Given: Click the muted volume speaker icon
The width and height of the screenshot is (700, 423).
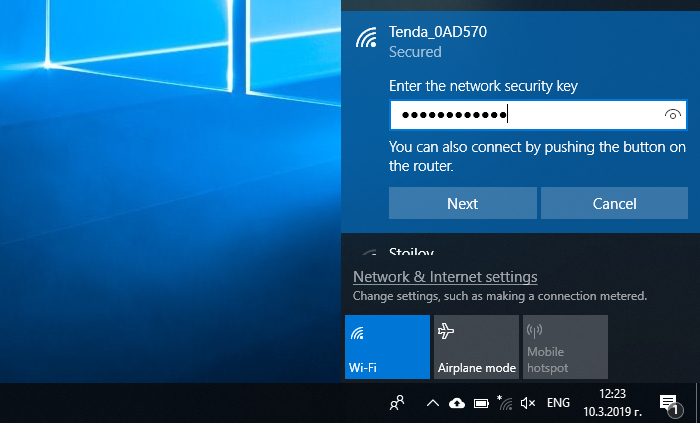Looking at the screenshot, I should click(528, 403).
